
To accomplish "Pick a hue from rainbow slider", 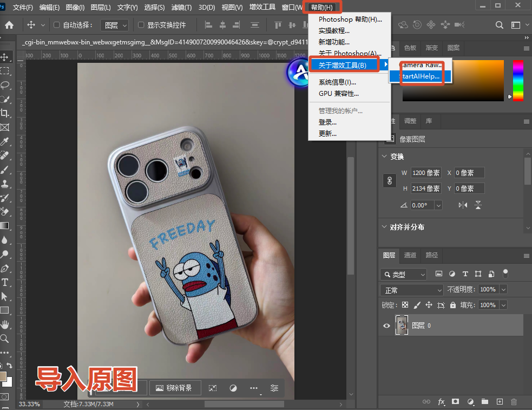I will pos(518,81).
